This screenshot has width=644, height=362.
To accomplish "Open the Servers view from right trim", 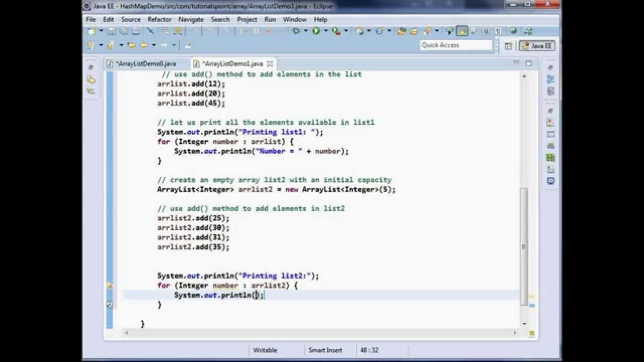I will [x=550, y=146].
